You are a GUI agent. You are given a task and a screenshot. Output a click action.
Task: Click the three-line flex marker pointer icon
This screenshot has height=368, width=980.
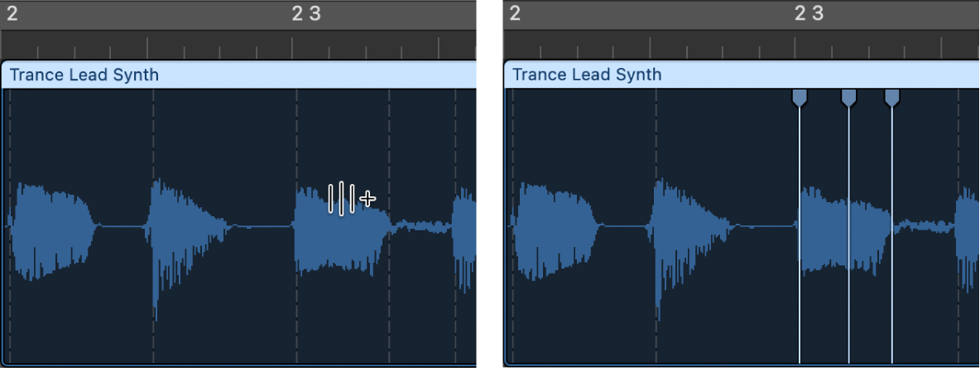pyautogui.click(x=342, y=199)
